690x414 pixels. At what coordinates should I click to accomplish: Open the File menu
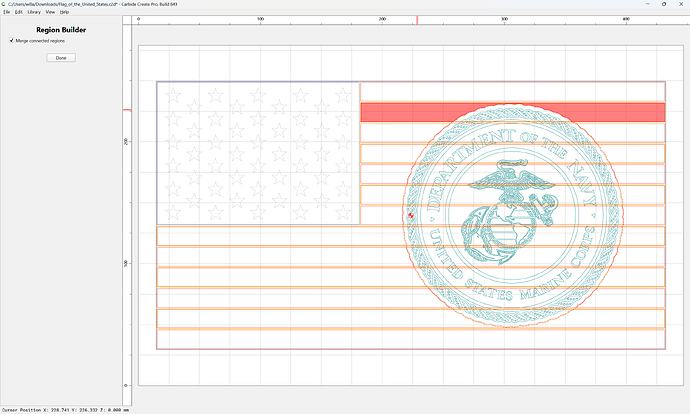click(x=7, y=12)
